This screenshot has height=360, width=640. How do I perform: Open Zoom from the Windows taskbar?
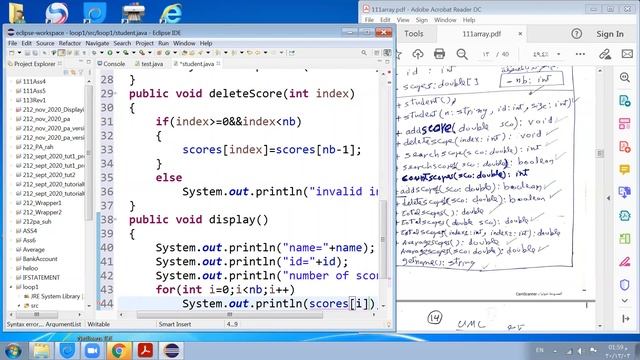93,351
